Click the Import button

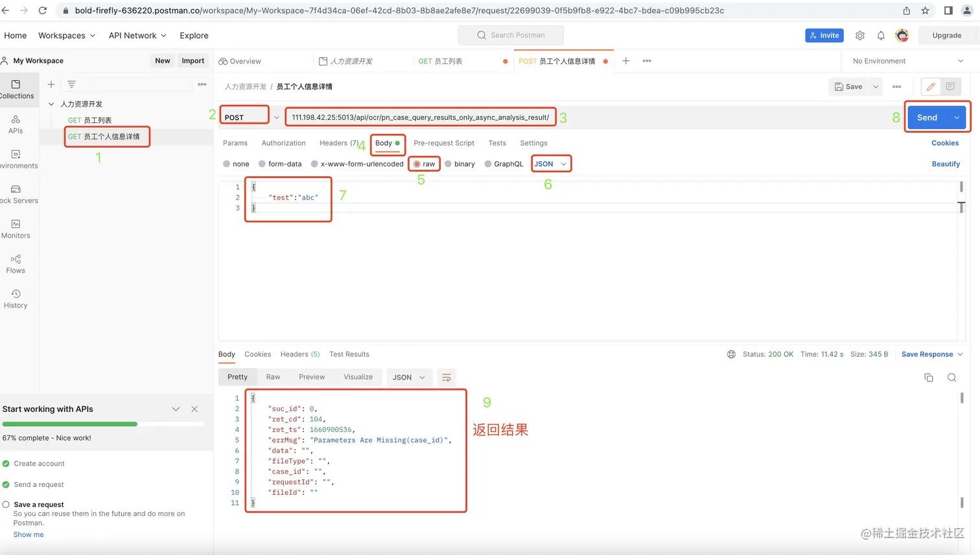192,61
